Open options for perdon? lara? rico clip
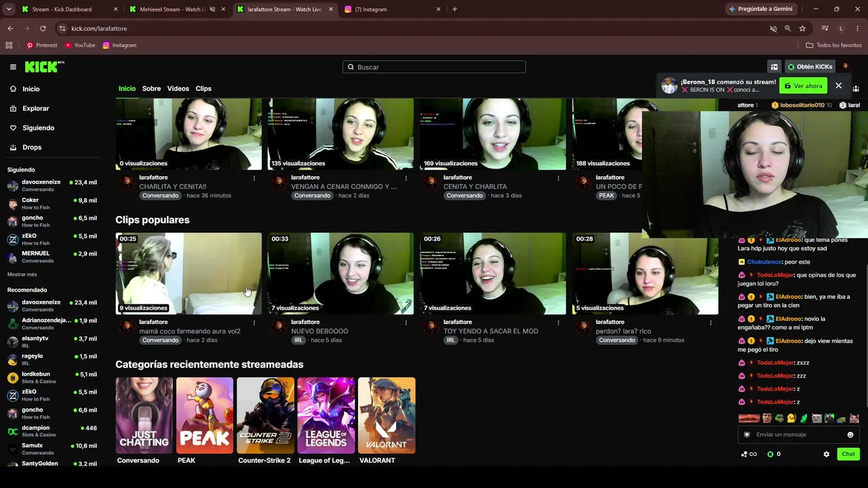 (x=711, y=323)
